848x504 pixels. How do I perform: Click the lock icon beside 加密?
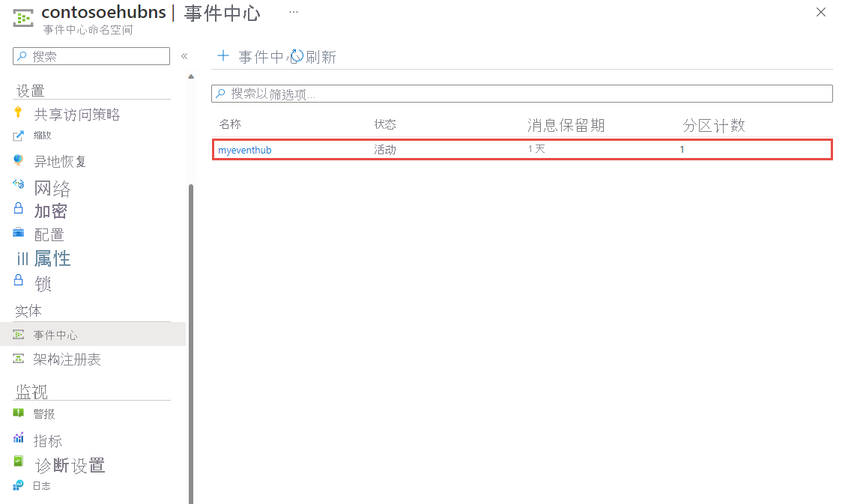click(19, 208)
